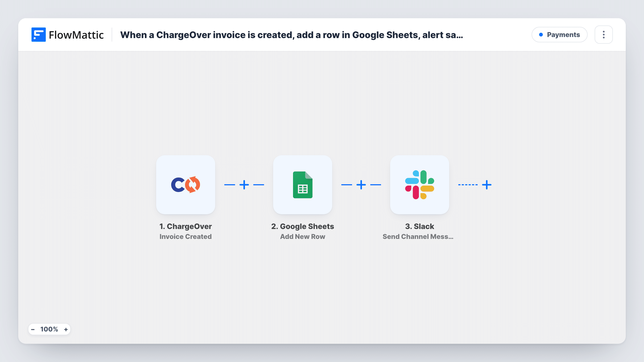Add step between Google Sheets and Slack
The image size is (644, 362).
tap(361, 185)
